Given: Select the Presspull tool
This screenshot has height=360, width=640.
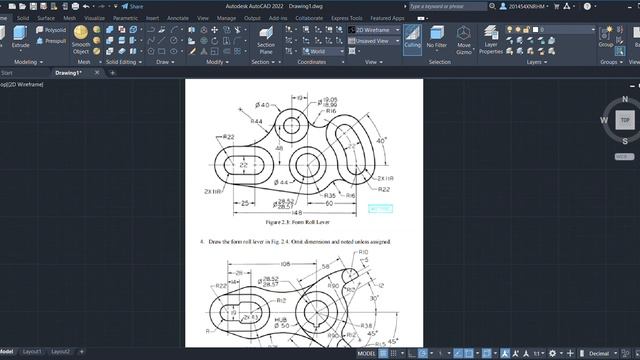Looking at the screenshot, I should click(x=51, y=41).
